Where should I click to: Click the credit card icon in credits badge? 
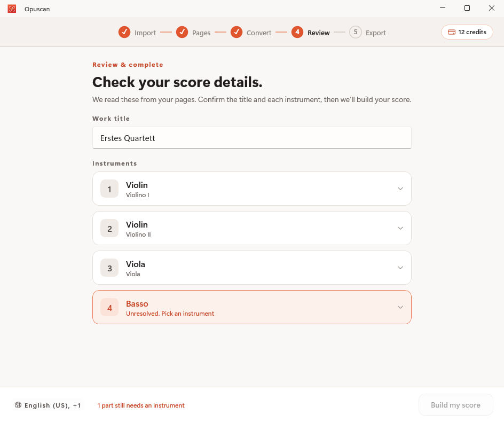[452, 32]
